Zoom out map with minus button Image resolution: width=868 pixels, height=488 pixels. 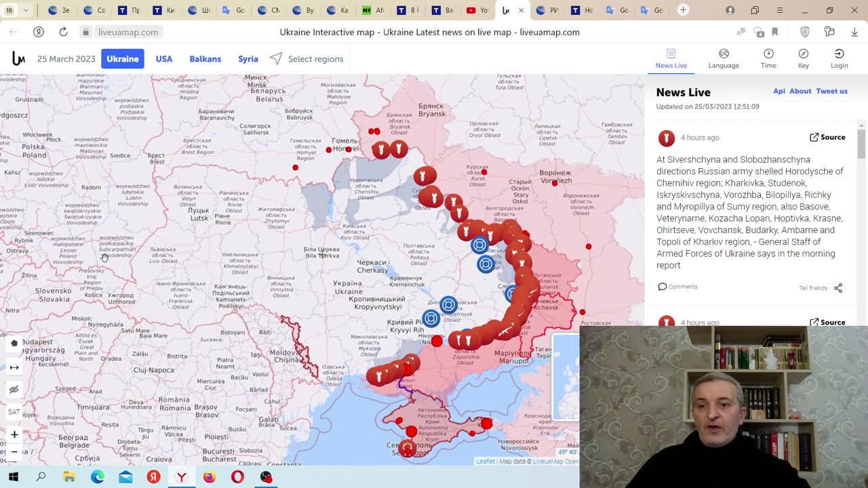coord(14,451)
